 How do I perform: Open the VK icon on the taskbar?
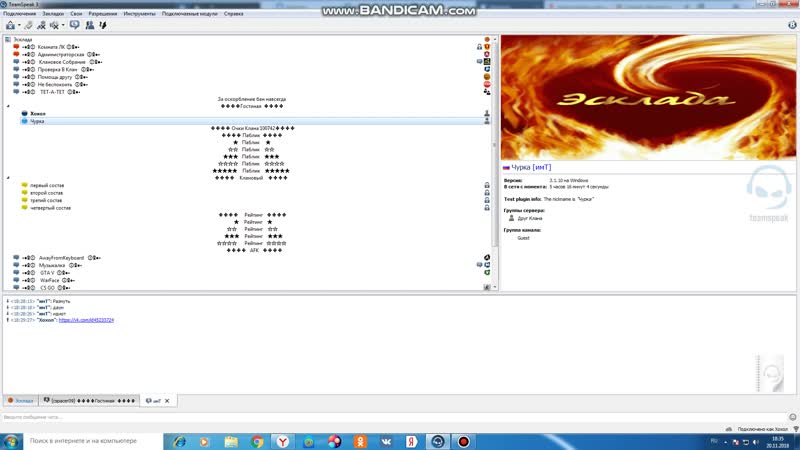(386, 442)
